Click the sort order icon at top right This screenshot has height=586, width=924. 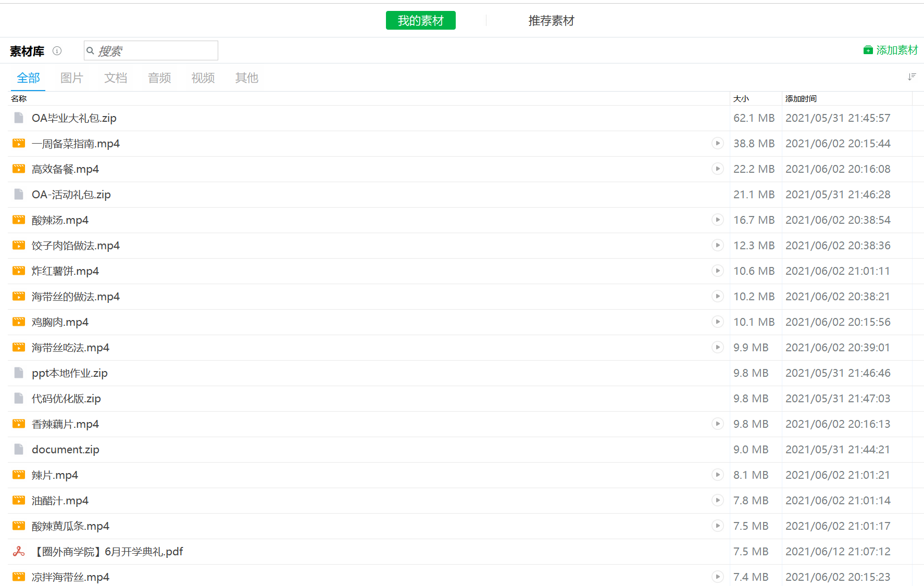click(911, 77)
